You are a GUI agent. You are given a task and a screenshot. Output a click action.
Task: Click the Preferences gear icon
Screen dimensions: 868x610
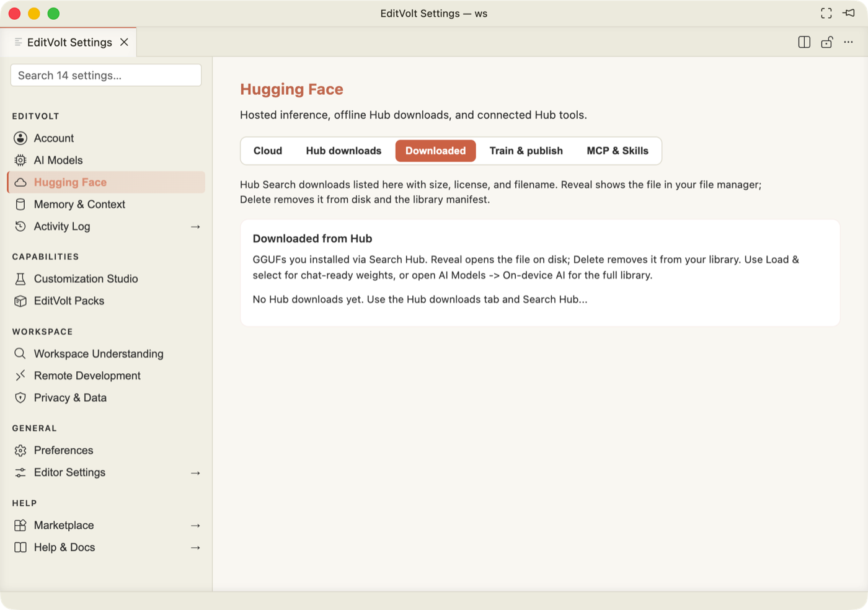click(x=20, y=451)
